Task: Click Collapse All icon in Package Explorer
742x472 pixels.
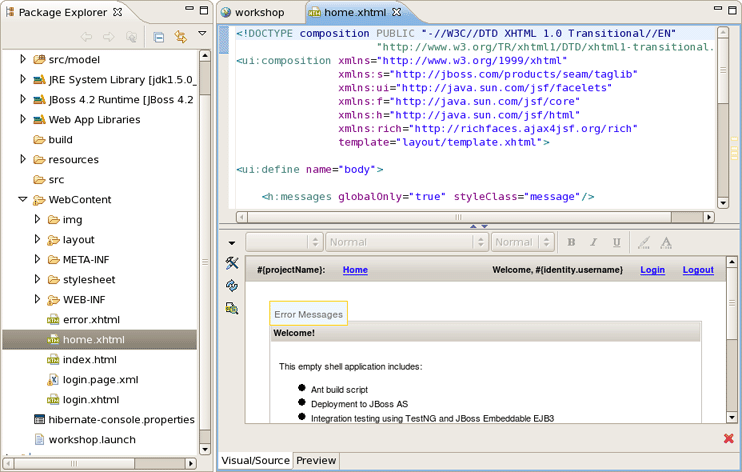Action: 158,37
